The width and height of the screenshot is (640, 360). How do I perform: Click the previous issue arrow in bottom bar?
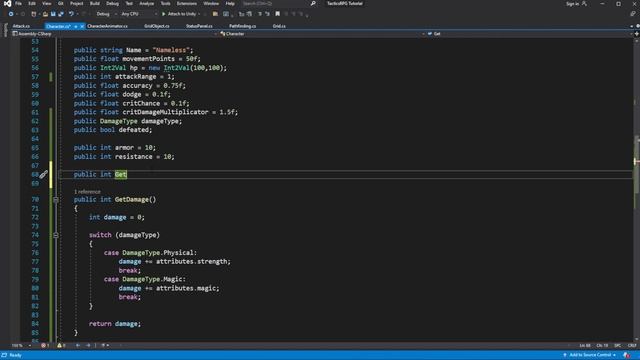click(x=78, y=345)
